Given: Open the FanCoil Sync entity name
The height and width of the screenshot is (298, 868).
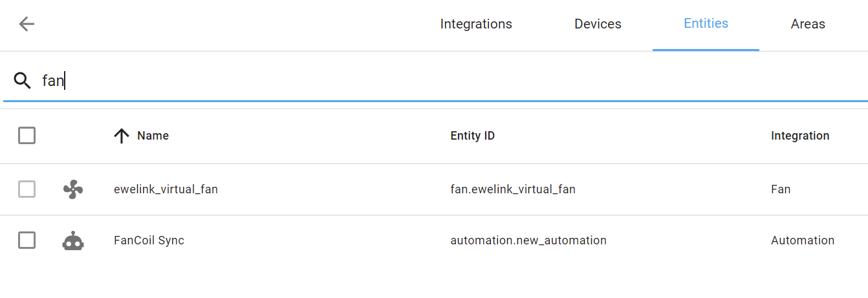Looking at the screenshot, I should point(149,240).
